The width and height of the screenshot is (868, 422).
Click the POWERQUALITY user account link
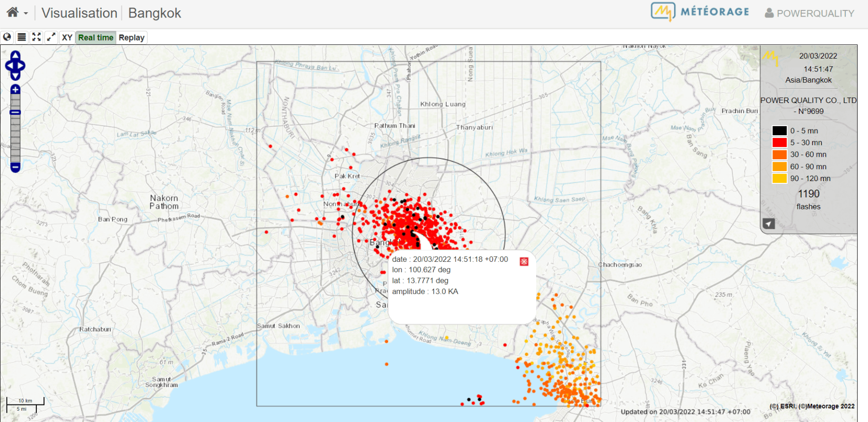(809, 13)
